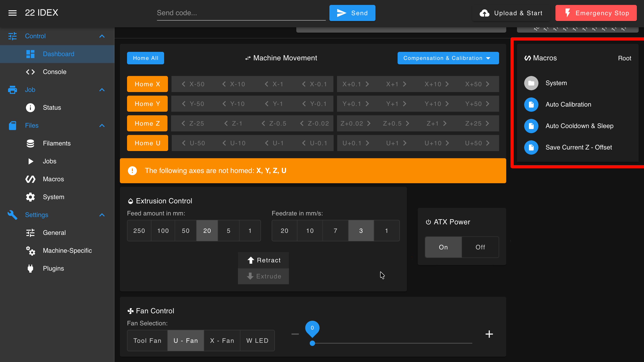
Task: Turn ATX Power On
Action: pos(443,247)
